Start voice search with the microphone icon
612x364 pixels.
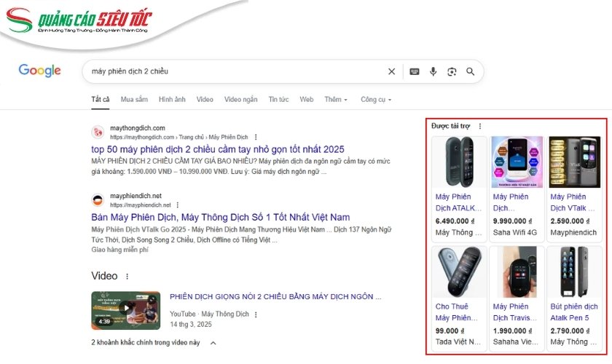click(433, 71)
